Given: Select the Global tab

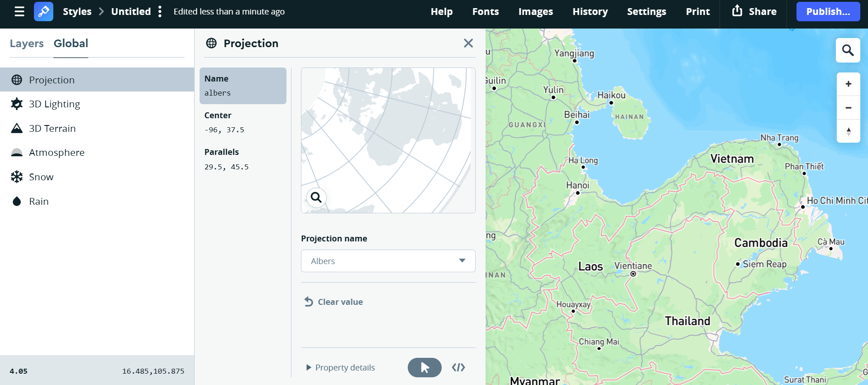Looking at the screenshot, I should (x=71, y=43).
